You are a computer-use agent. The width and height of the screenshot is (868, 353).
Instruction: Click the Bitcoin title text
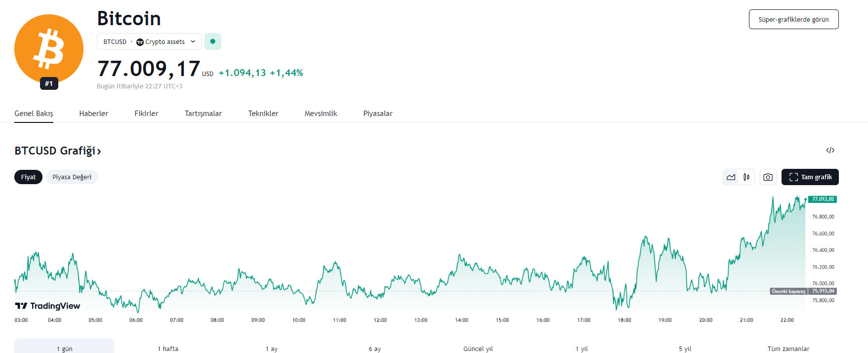tap(129, 19)
